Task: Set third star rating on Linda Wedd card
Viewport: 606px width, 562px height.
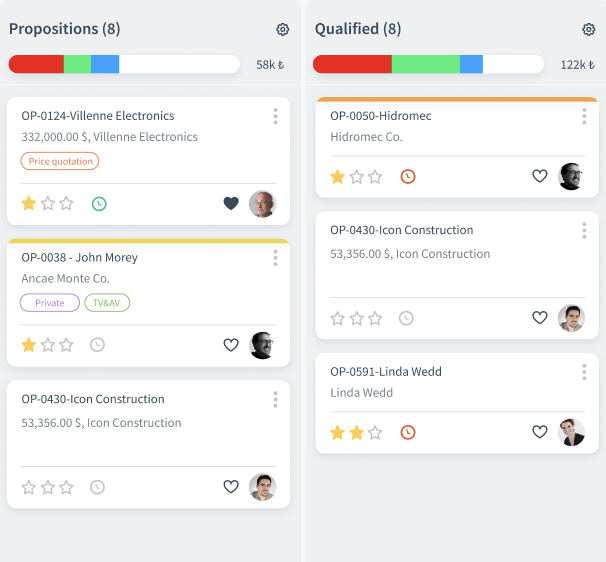Action: point(375,433)
